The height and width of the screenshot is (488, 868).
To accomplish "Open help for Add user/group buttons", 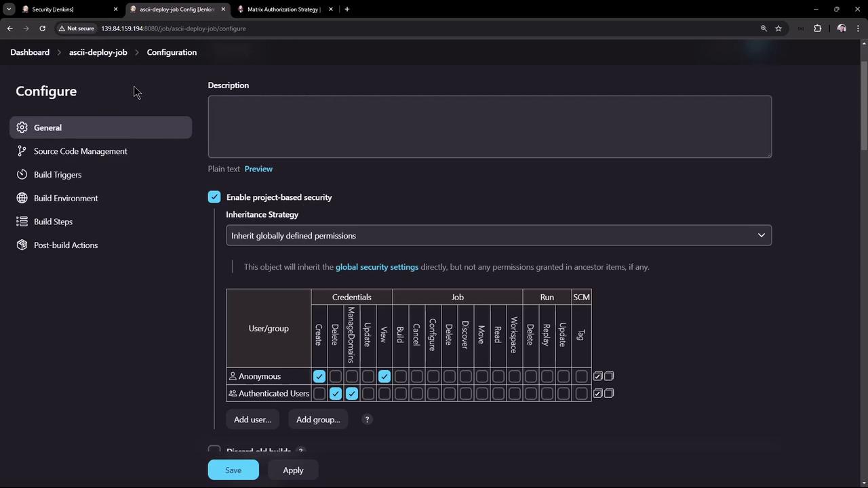I will pos(367,420).
